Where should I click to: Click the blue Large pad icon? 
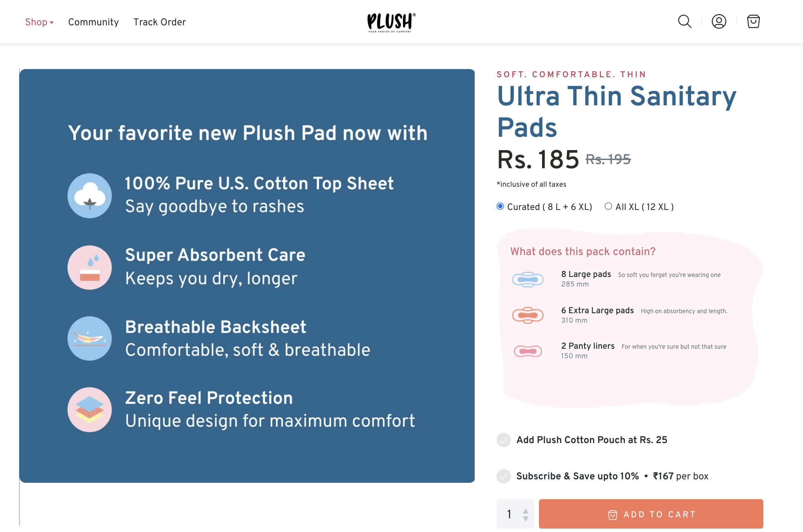528,279
